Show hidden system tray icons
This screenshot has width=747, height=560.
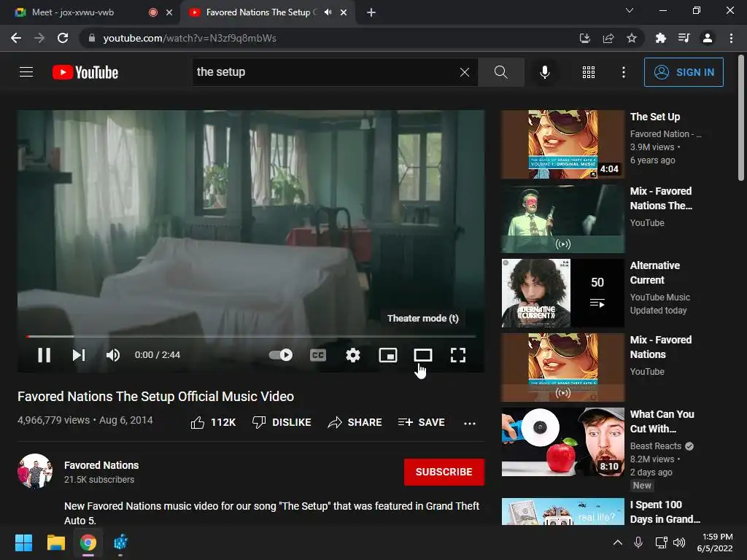click(617, 542)
